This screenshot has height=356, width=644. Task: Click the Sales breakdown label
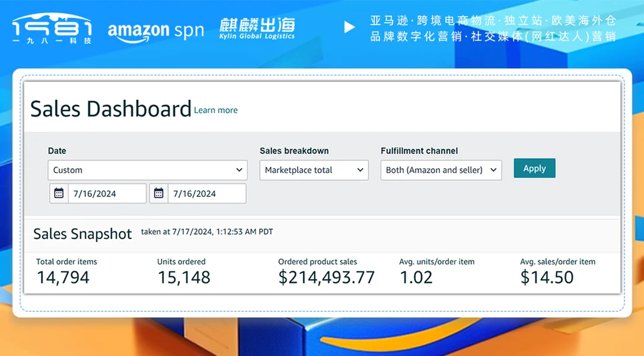294,151
